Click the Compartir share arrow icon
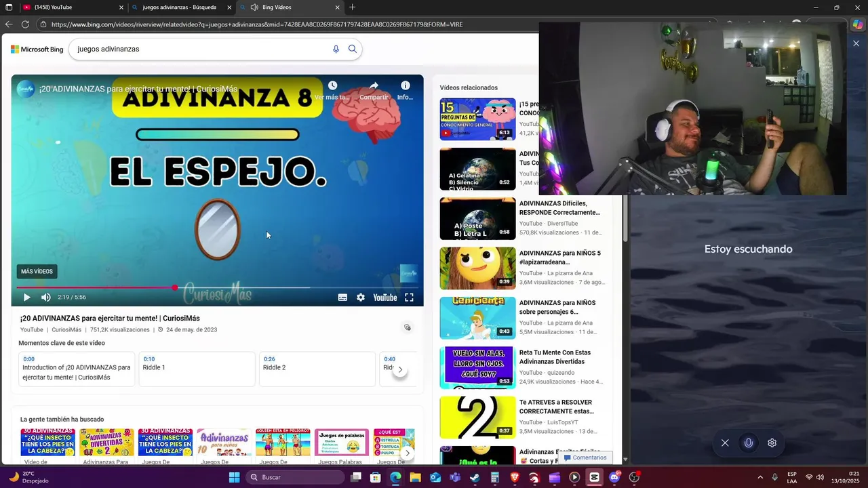 374,85
